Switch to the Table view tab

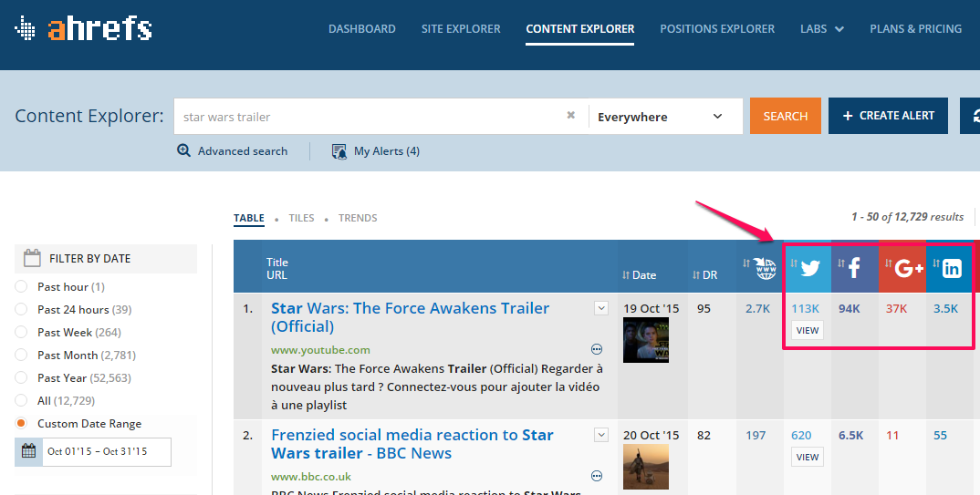tap(249, 218)
